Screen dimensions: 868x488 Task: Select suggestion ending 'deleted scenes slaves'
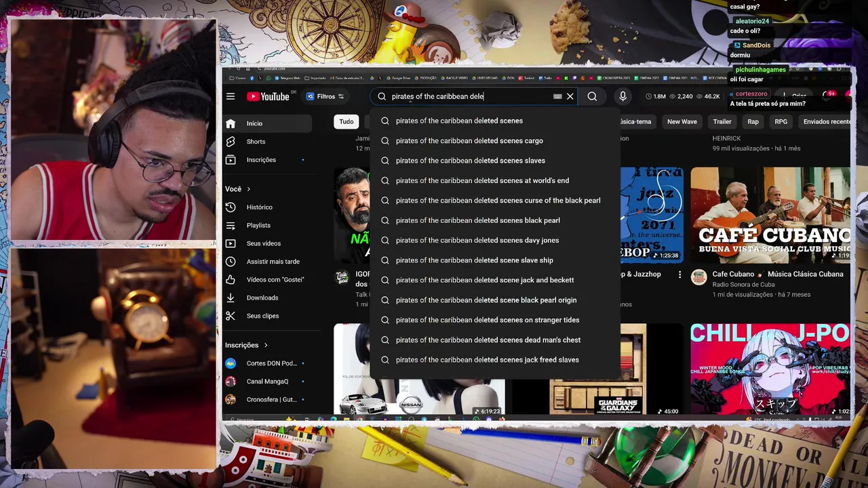point(495,161)
